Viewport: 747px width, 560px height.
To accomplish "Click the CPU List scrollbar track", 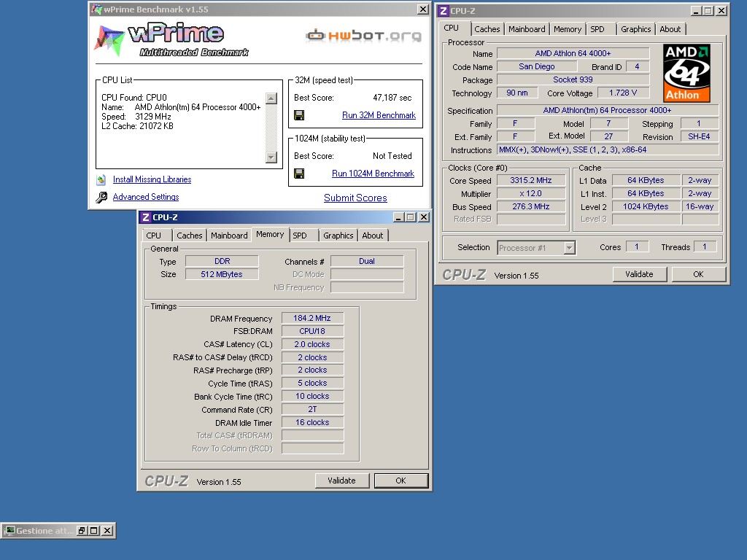I will (271, 128).
